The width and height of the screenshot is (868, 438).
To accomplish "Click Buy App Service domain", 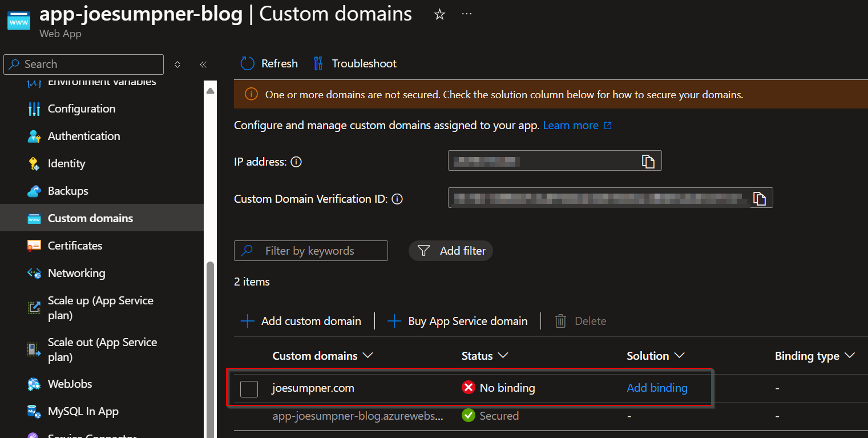I will tap(457, 321).
